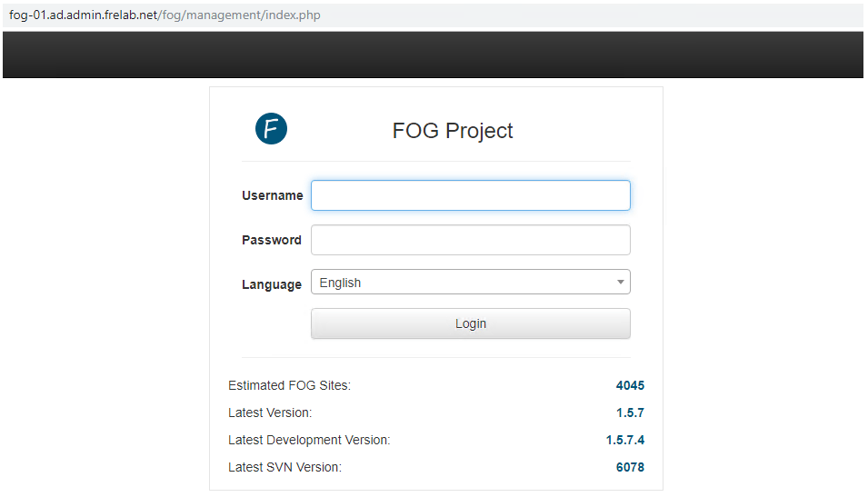Click Latest Development Version value 1.5.7.4
This screenshot has width=868, height=497.
(625, 440)
